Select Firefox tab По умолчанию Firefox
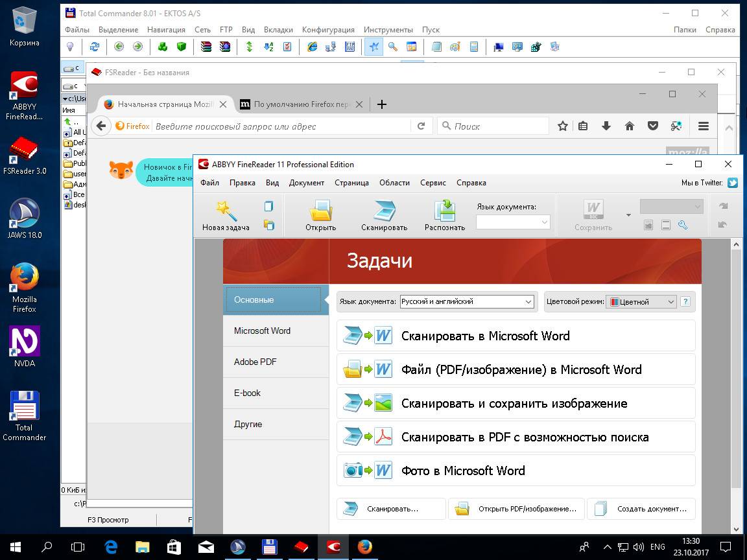 301,104
